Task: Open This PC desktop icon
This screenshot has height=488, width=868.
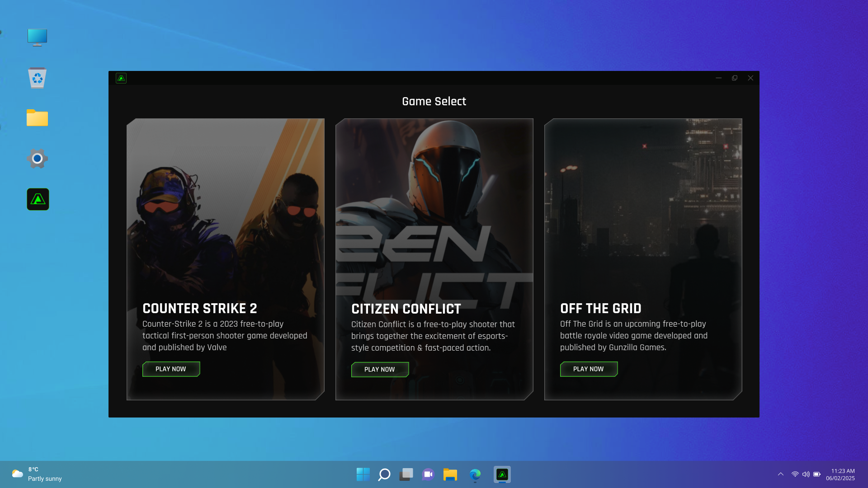Action: (37, 38)
